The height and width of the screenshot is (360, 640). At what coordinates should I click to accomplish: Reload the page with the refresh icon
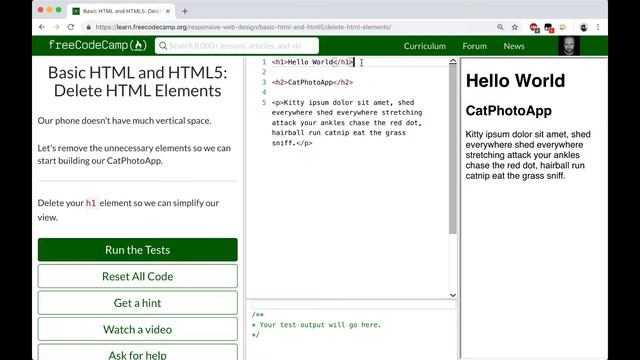click(71, 27)
